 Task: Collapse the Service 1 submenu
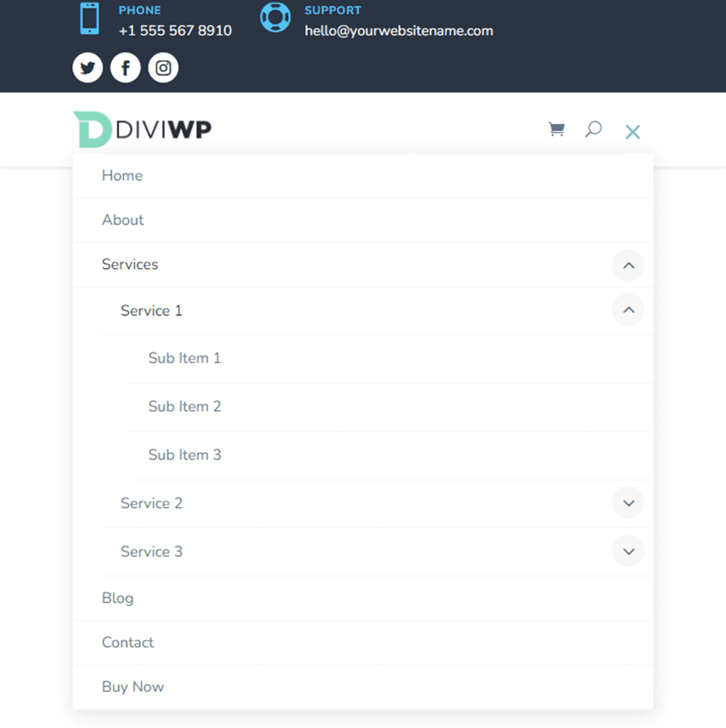628,310
